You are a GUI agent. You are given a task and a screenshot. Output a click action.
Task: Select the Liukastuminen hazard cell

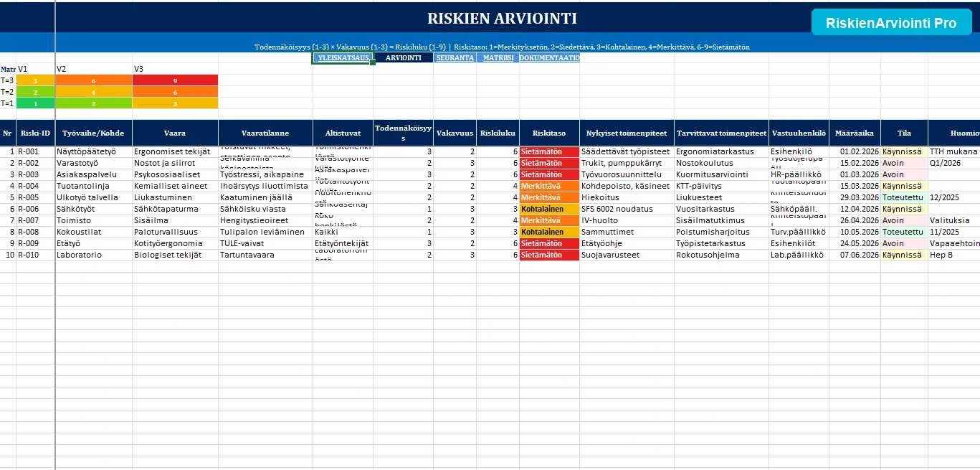[175, 197]
